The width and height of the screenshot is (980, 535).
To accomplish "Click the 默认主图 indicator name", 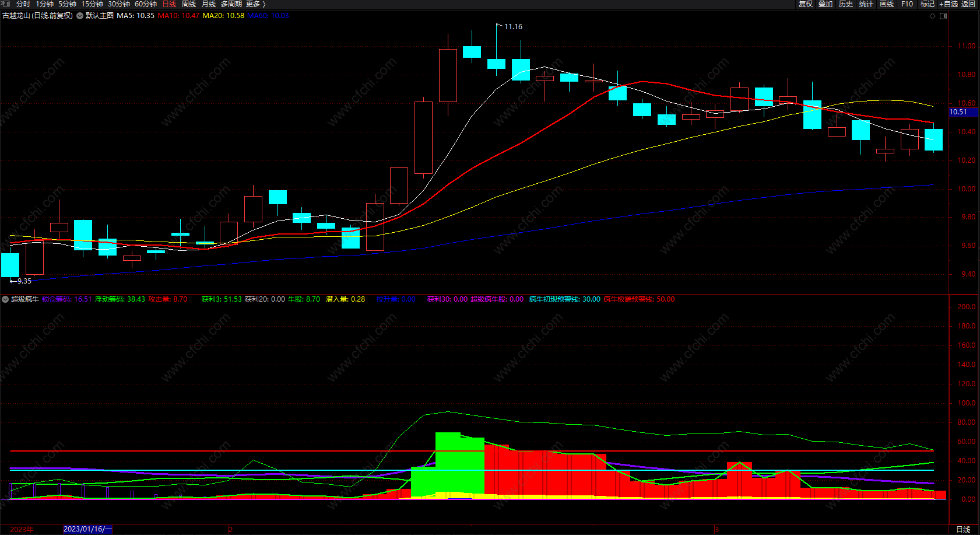I will coord(100,16).
